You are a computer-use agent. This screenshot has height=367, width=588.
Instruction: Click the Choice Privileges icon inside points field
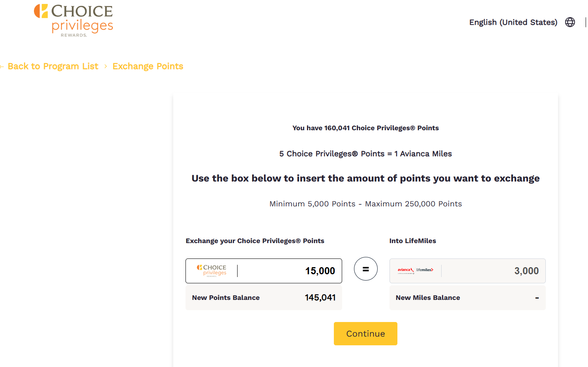(x=212, y=271)
